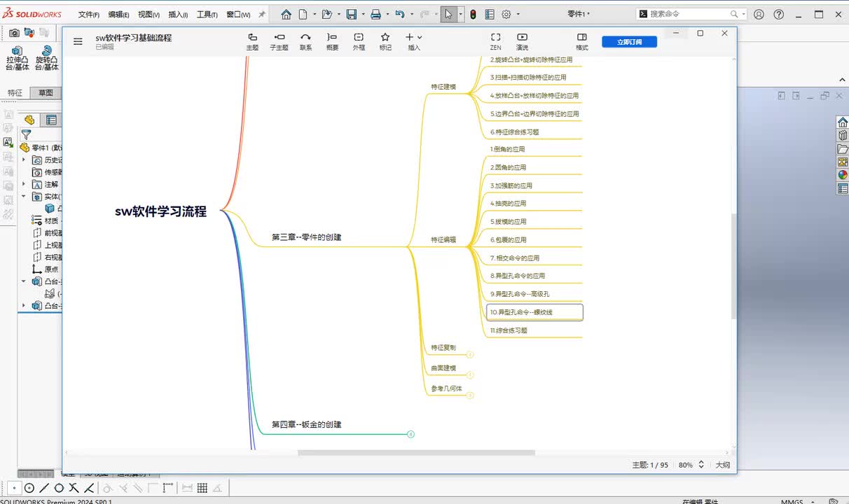
Task: Click SolidWorks user login icon
Action: tap(759, 14)
